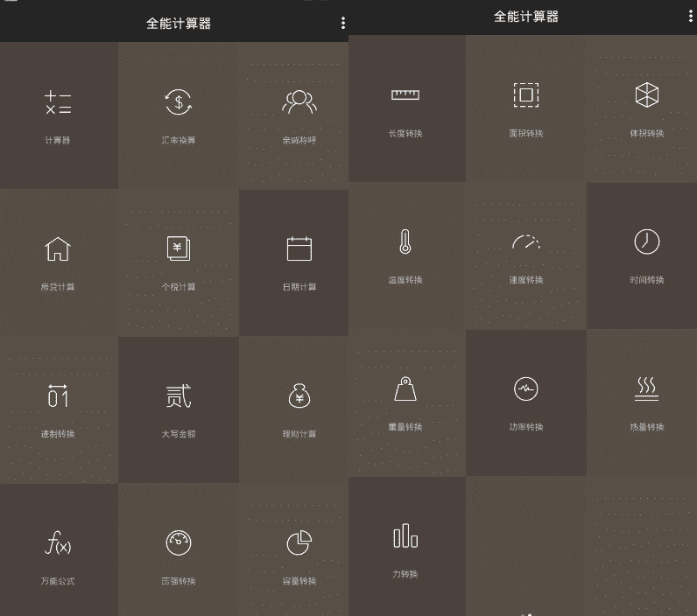The image size is (697, 616).
Task: Open the 力转换 bar chart icon
Action: point(405,535)
